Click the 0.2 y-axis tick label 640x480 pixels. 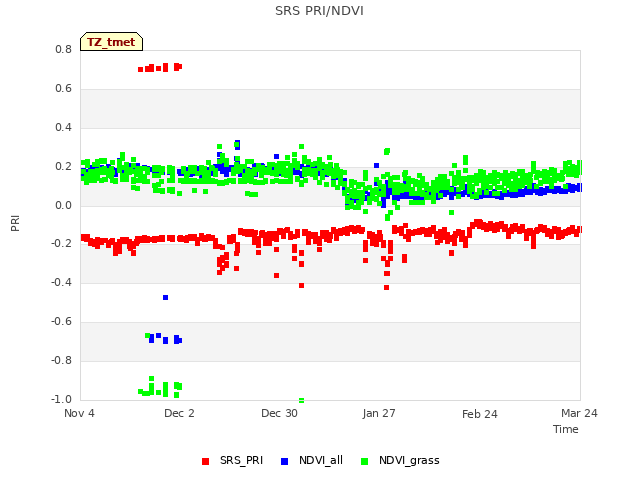coord(63,167)
